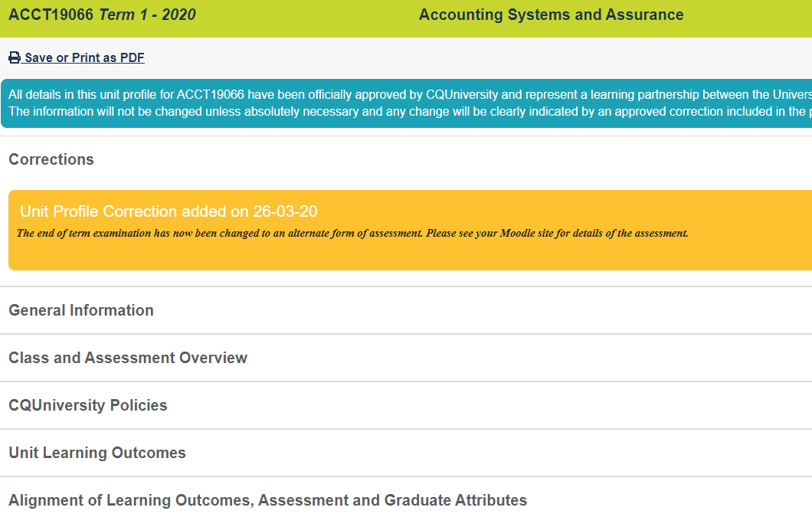The width and height of the screenshot is (812, 514).
Task: Open the CQUniversity Policies section
Action: (88, 405)
